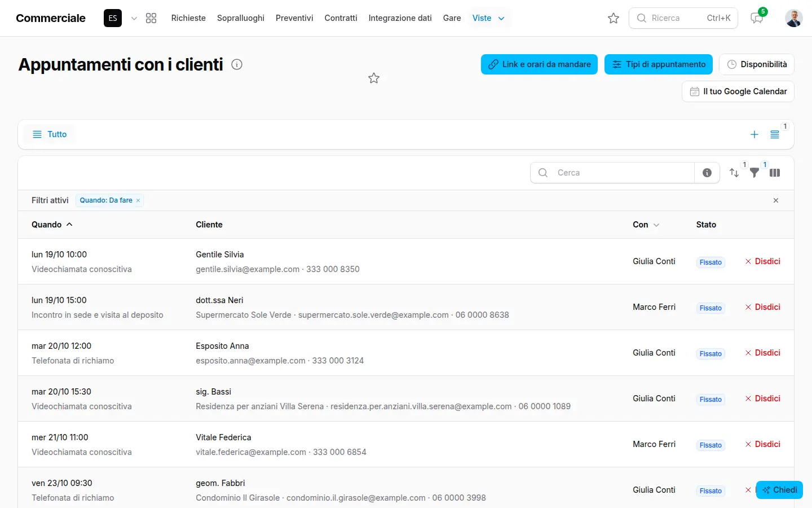Image resolution: width=812 pixels, height=508 pixels.
Task: Open the Richieste menu item
Action: [188, 18]
